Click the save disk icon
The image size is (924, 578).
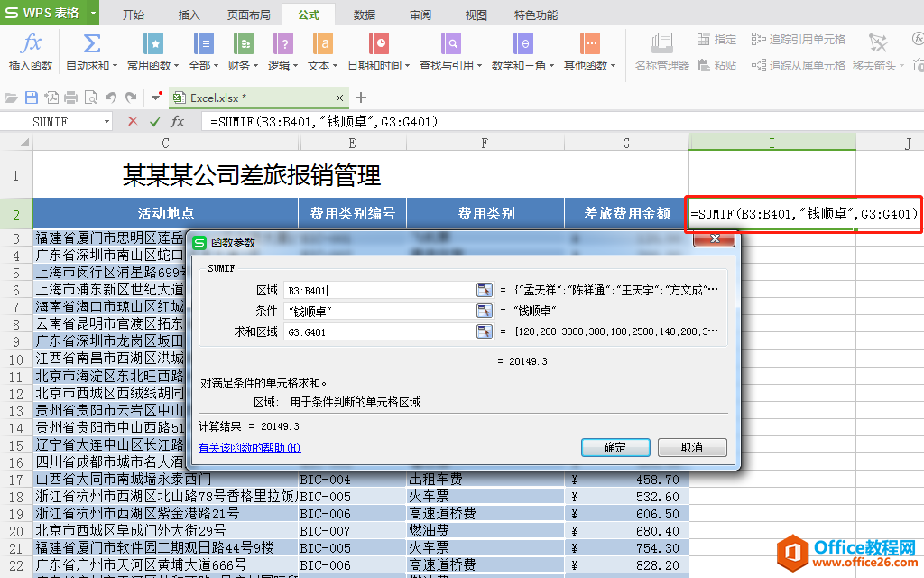pyautogui.click(x=32, y=98)
